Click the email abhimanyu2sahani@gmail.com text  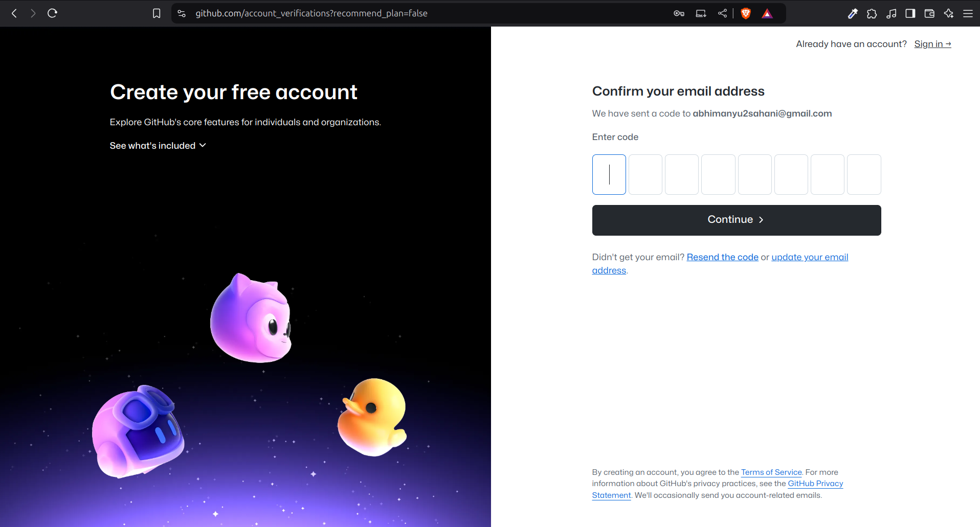pos(762,113)
